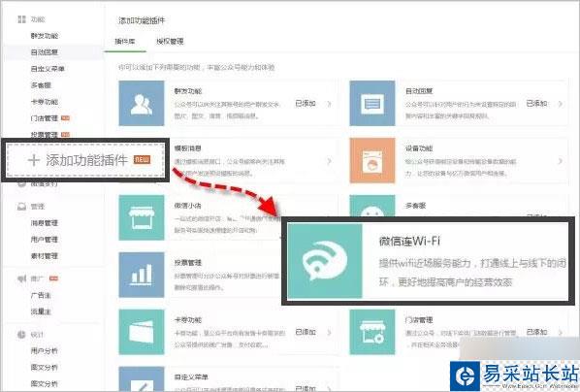Click the 功能 section icon in sidebar

click(x=22, y=19)
